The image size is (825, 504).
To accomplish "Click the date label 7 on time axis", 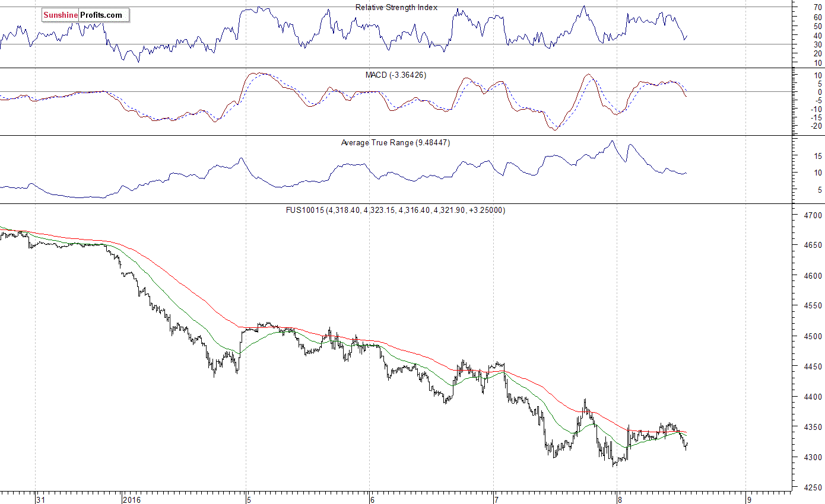I will tap(497, 499).
